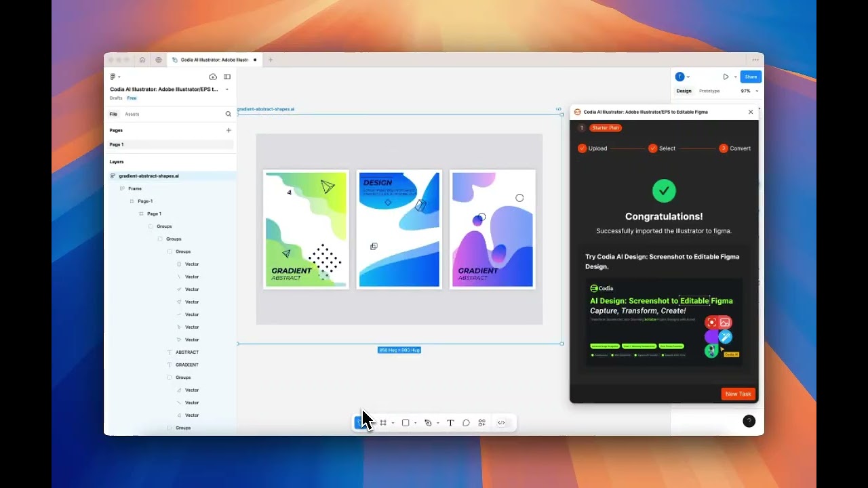Open the Frame tool dropdown arrow
868x488 pixels.
coord(393,423)
